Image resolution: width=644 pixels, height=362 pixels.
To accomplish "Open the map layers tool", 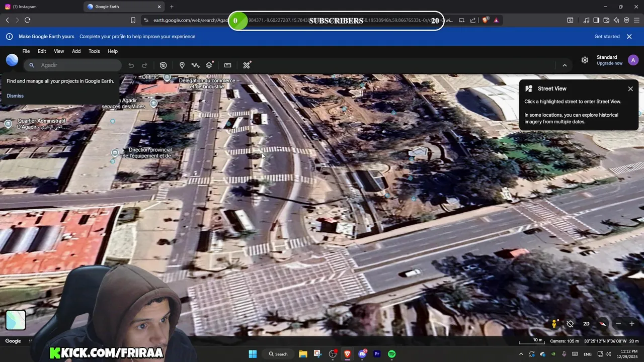I will click(x=209, y=65).
